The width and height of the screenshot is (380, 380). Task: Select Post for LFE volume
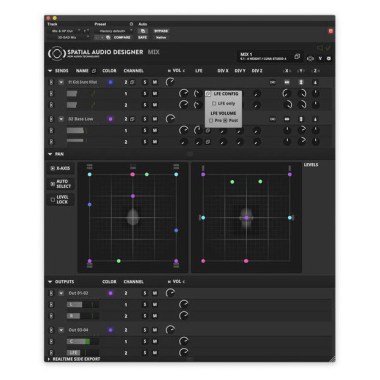pyautogui.click(x=225, y=120)
